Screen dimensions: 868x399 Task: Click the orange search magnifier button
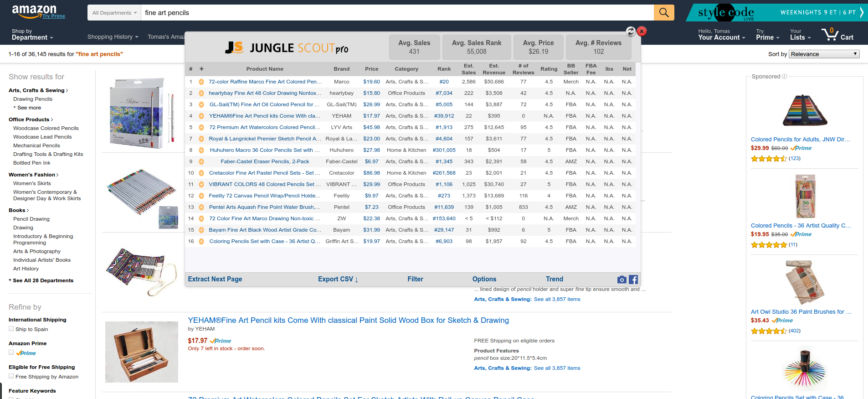click(664, 13)
